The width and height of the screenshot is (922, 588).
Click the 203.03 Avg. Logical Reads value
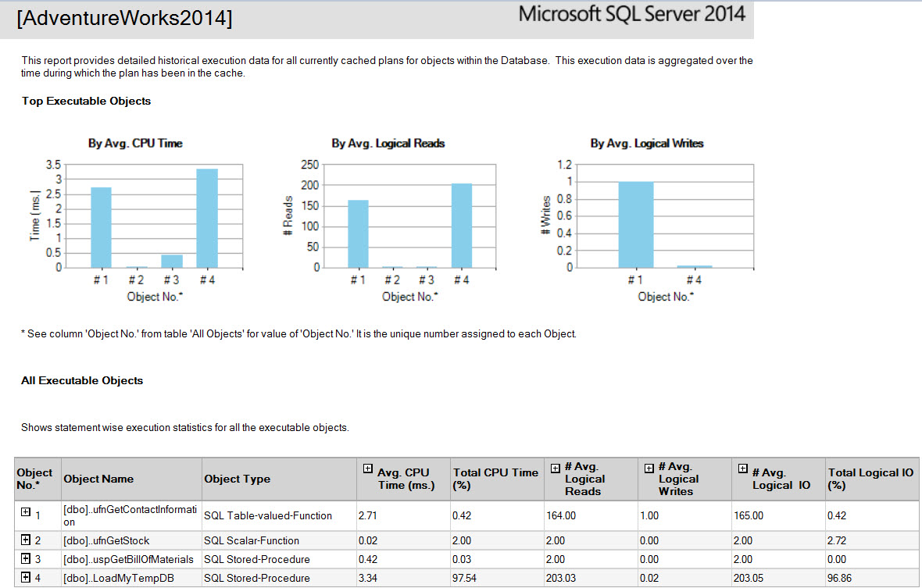pyautogui.click(x=561, y=578)
